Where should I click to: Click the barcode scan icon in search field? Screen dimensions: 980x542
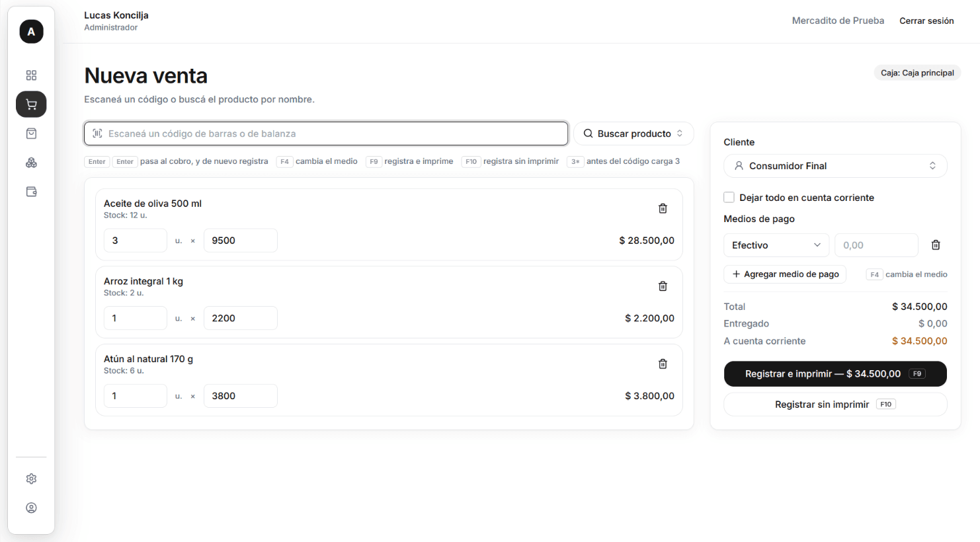click(97, 134)
